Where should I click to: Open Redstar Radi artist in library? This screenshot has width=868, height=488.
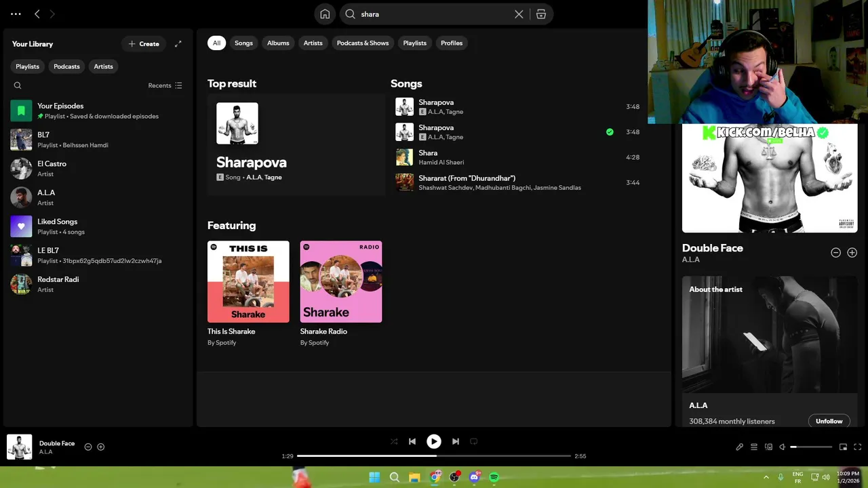point(98,284)
